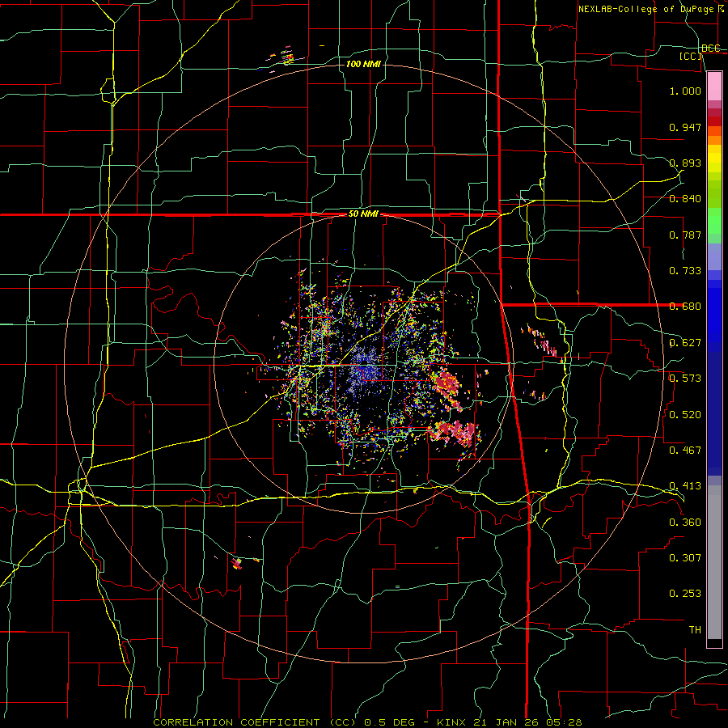
Task: Click the 0.680 value on the color scale
Action: [x=685, y=307]
